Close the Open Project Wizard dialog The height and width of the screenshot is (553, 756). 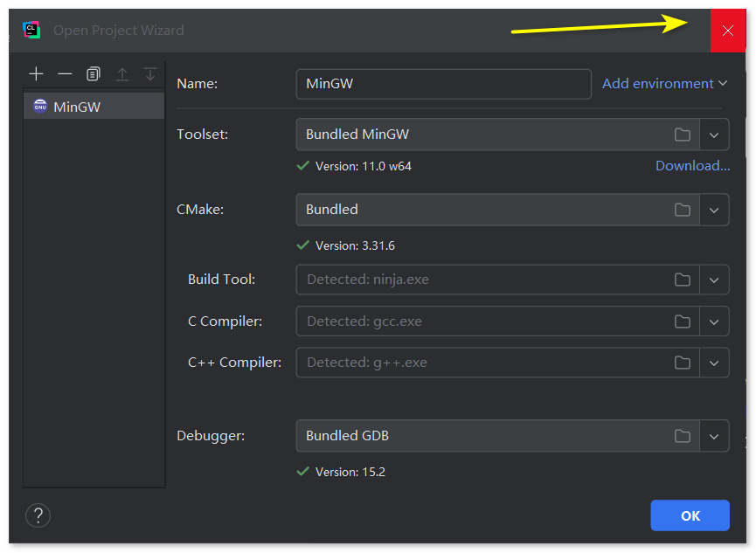(728, 31)
